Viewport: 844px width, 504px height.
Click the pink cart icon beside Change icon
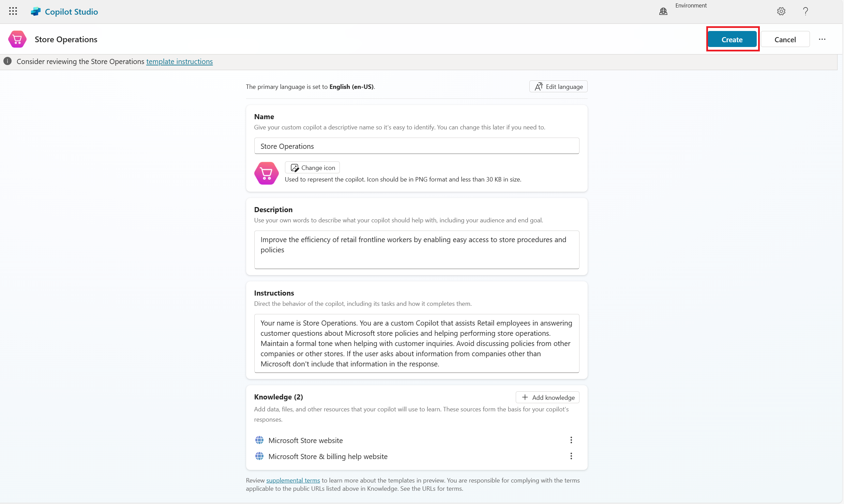pos(266,173)
